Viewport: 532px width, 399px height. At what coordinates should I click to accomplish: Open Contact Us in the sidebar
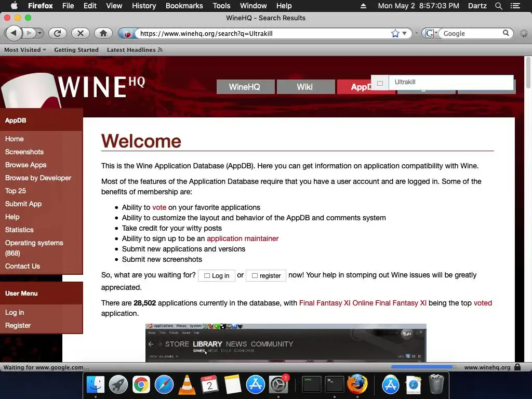(x=22, y=267)
